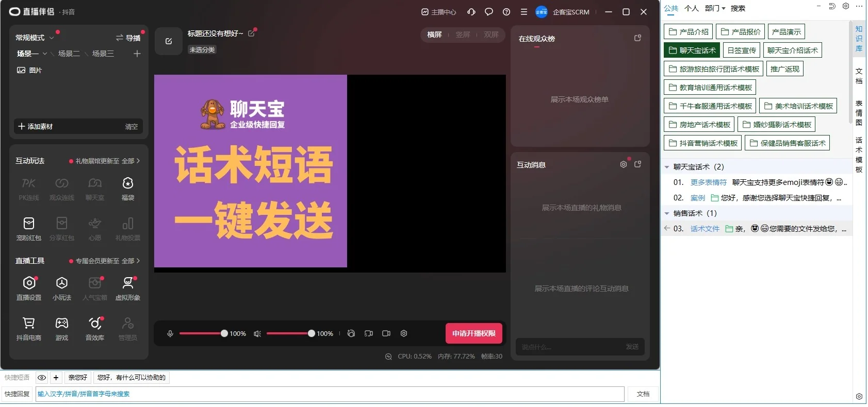Toggle quick phrases visibility eye icon
This screenshot has height=407, width=868.
42,378
